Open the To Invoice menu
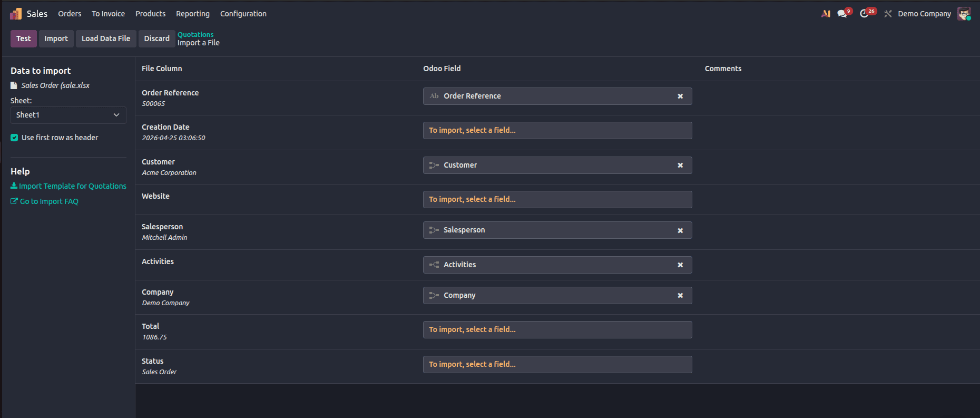This screenshot has height=418, width=980. [109, 14]
